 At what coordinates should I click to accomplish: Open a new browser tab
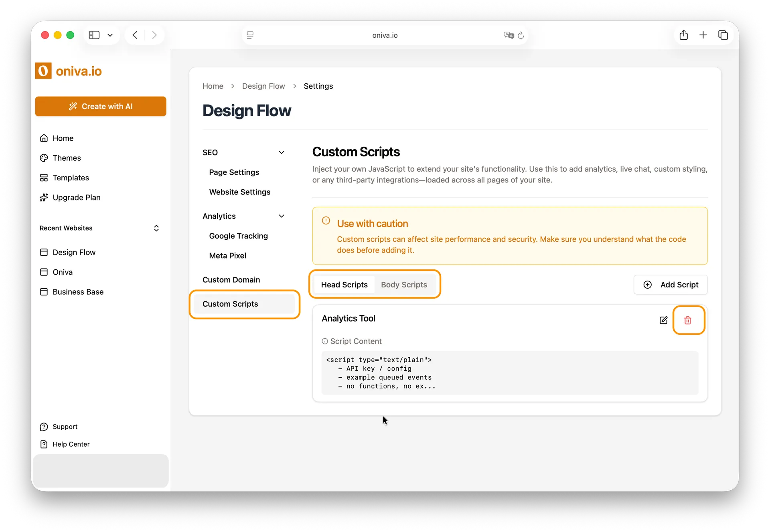[x=703, y=35]
